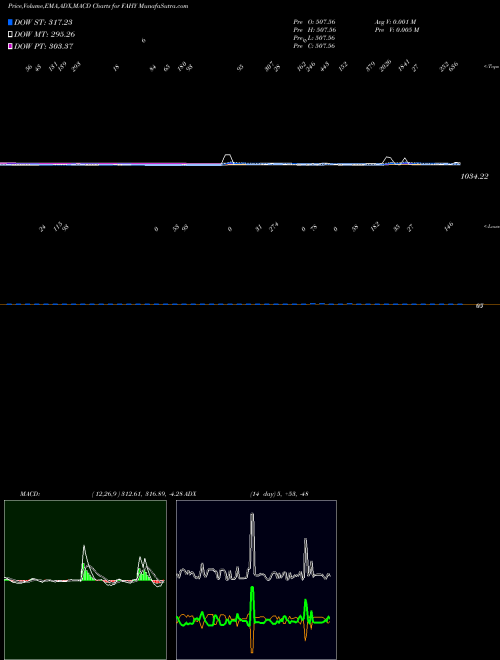500x660 pixels.
Task: Click the Pre C: 307.56 value
Action: click(x=314, y=46)
